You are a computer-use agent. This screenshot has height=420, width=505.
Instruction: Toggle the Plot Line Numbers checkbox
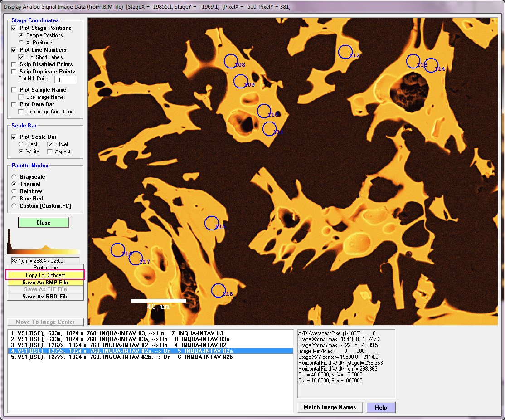pos(14,50)
